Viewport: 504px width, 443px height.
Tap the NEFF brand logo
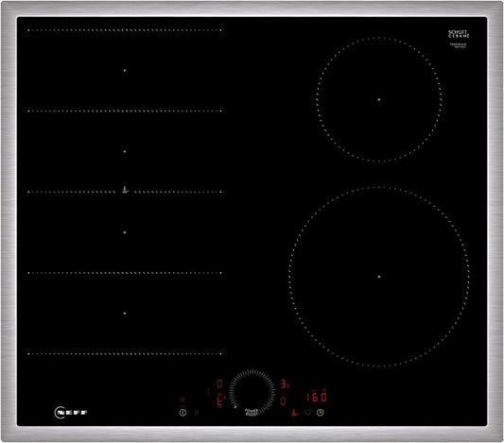(71, 412)
